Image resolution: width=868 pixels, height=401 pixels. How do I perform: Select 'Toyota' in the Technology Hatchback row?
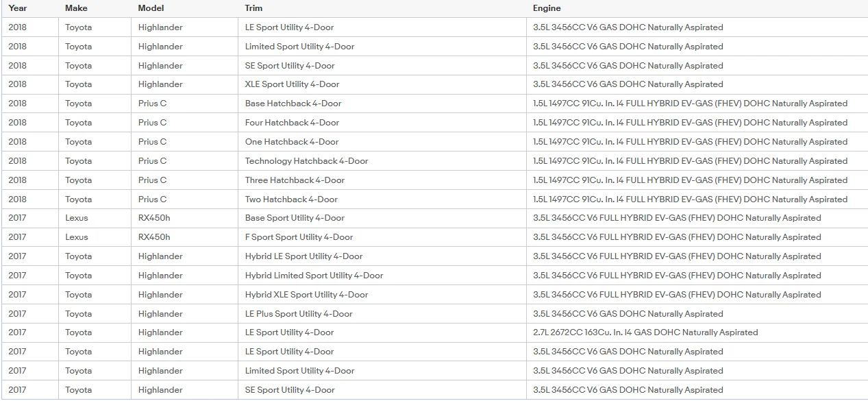[x=79, y=161]
